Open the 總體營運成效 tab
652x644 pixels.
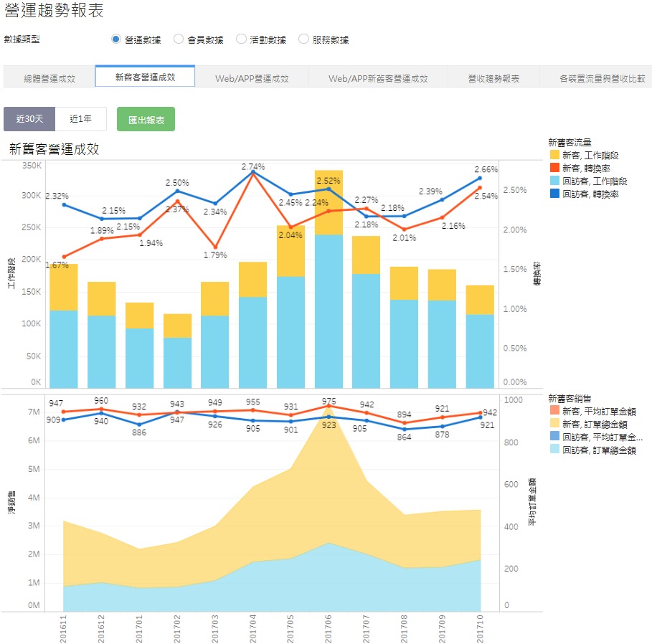tap(49, 78)
